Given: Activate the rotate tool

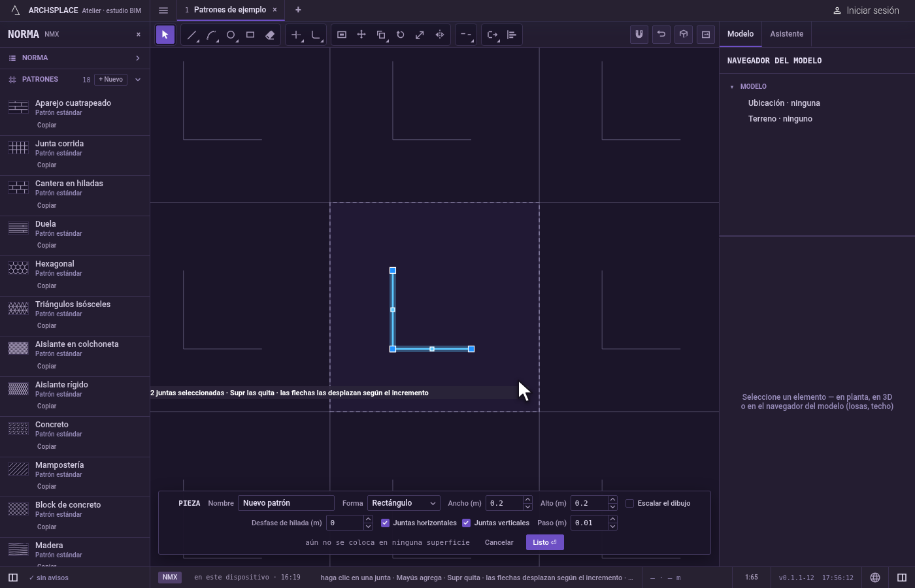Looking at the screenshot, I should 401,35.
